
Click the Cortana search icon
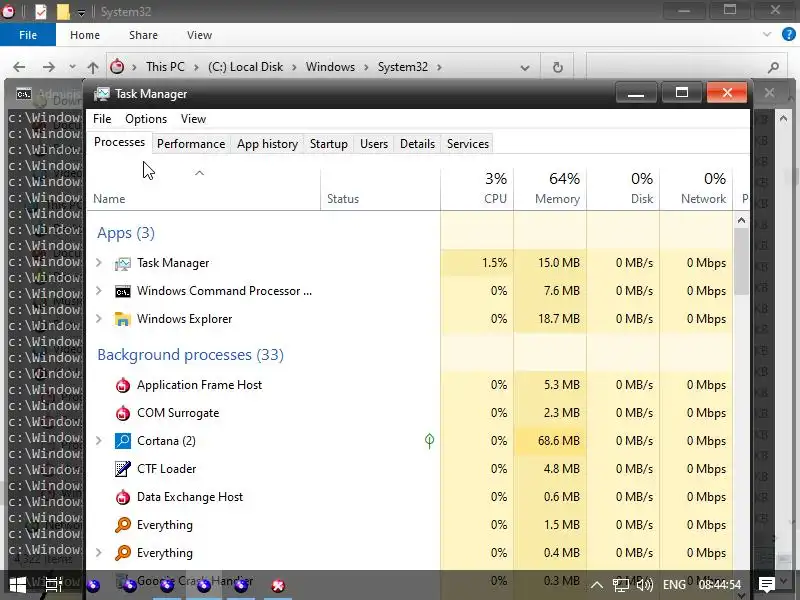pyautogui.click(x=122, y=441)
